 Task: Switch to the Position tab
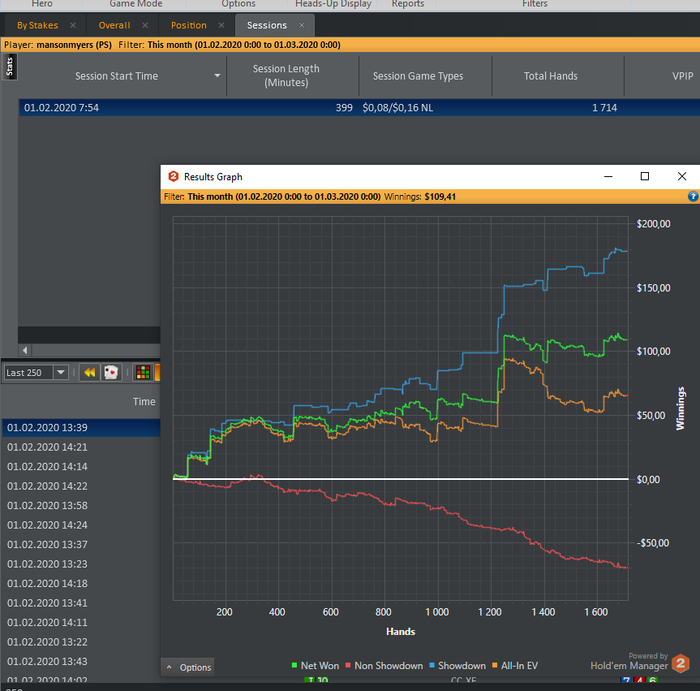pyautogui.click(x=188, y=25)
